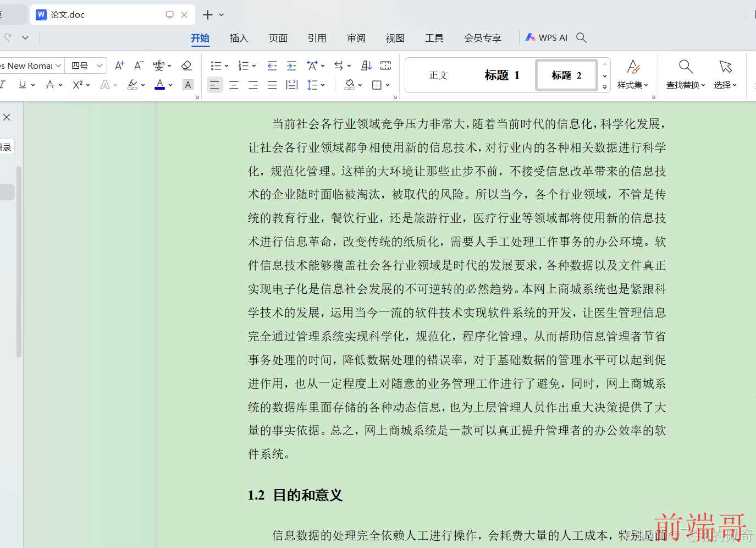Open the font settings dialog launcher
This screenshot has width=756, height=548.
(x=197, y=97)
